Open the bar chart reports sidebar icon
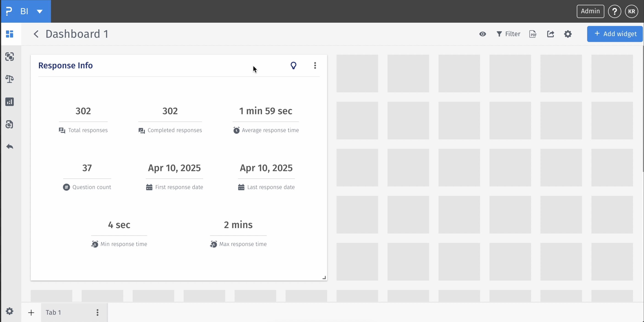This screenshot has width=644, height=322. click(9, 102)
